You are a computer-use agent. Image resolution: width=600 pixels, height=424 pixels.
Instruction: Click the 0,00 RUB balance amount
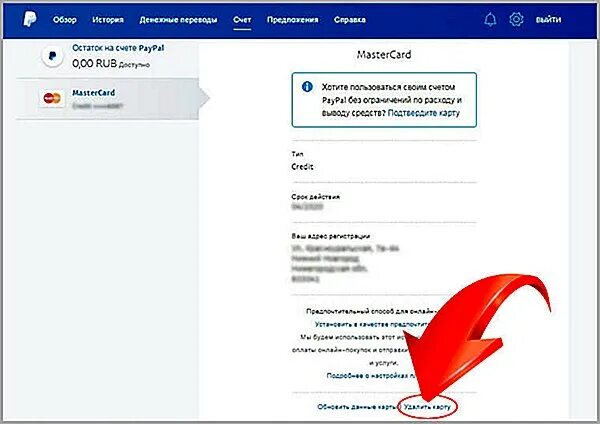tap(94, 63)
